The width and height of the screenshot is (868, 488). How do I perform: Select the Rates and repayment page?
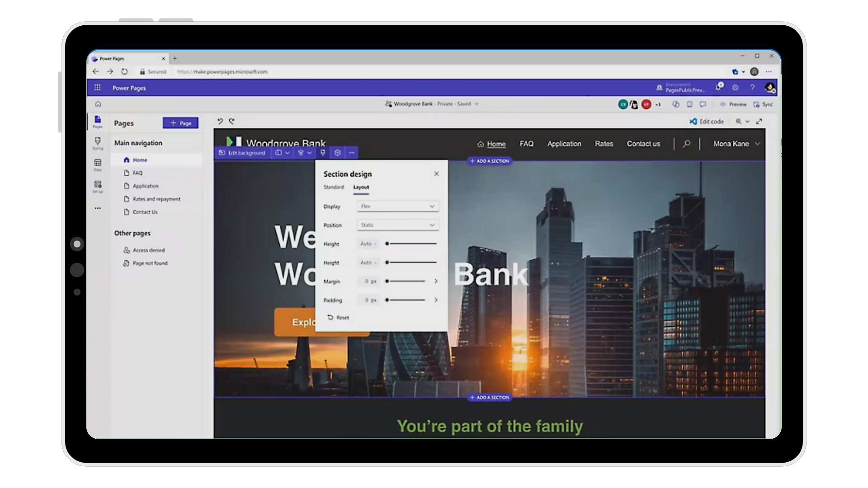(x=156, y=199)
